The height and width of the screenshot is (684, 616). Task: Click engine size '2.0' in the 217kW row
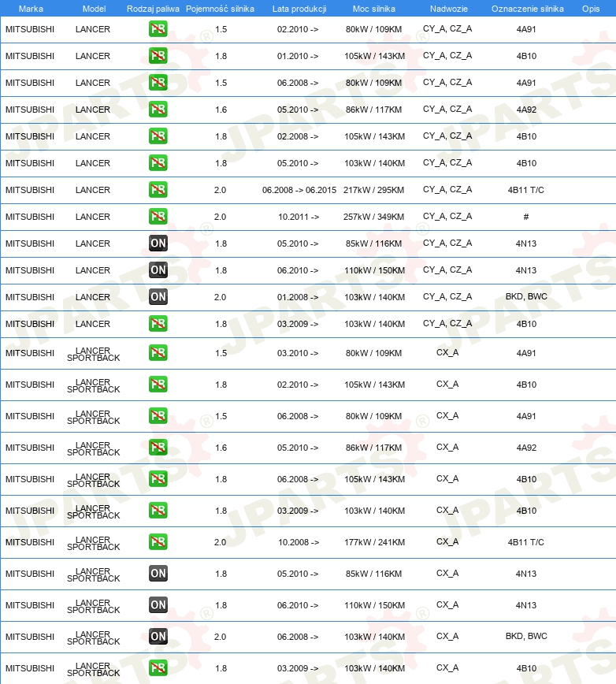click(220, 190)
